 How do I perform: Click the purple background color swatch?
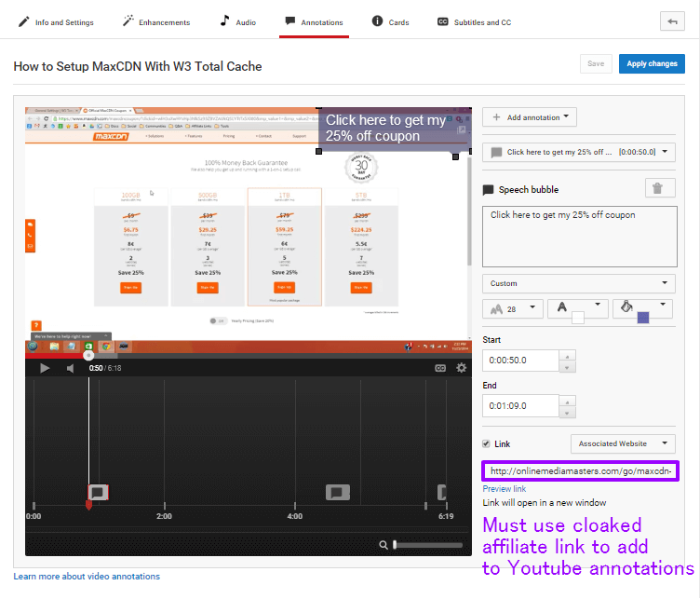point(643,318)
